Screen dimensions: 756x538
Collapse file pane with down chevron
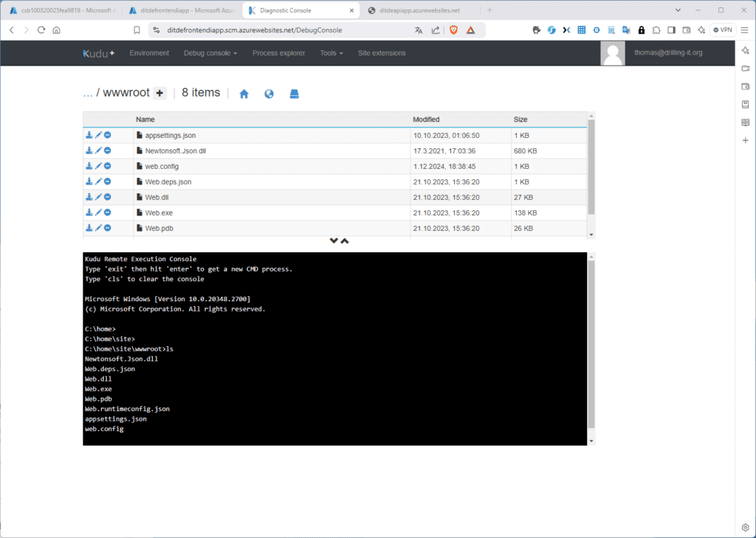coord(334,241)
